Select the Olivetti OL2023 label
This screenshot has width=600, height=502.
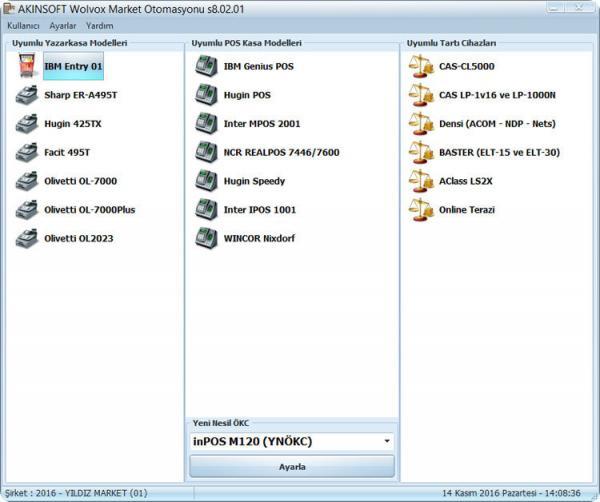pos(79,238)
